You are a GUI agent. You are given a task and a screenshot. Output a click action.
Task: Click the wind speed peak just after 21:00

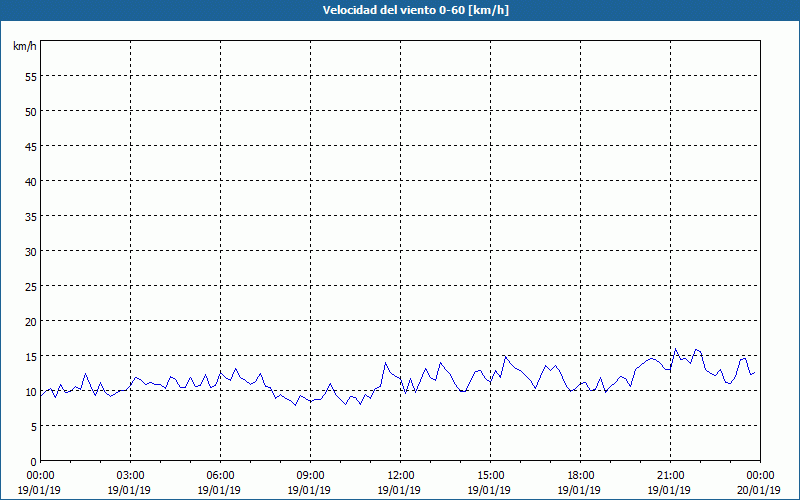click(x=676, y=349)
